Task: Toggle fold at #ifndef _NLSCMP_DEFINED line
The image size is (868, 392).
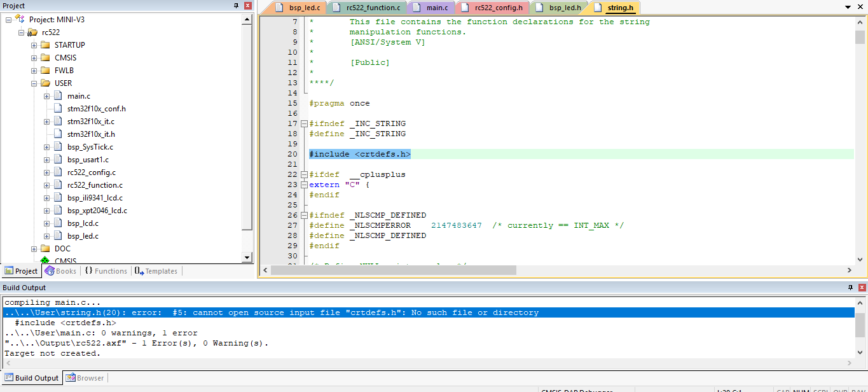Action: (x=304, y=215)
